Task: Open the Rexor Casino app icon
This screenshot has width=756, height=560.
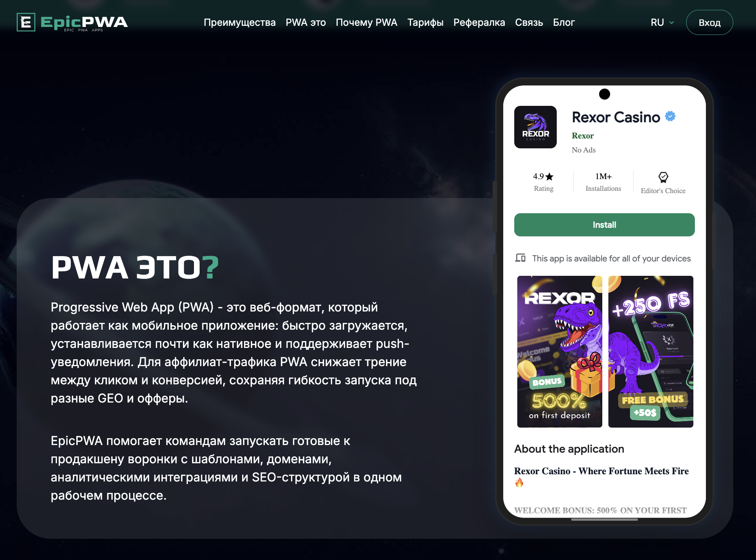Action: point(535,127)
